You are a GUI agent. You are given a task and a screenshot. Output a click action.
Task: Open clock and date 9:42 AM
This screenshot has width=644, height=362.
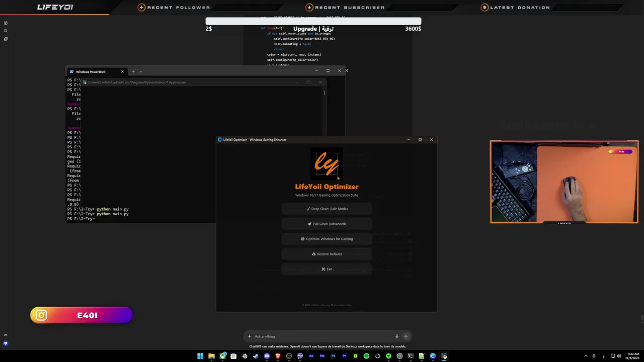[x=631, y=356]
